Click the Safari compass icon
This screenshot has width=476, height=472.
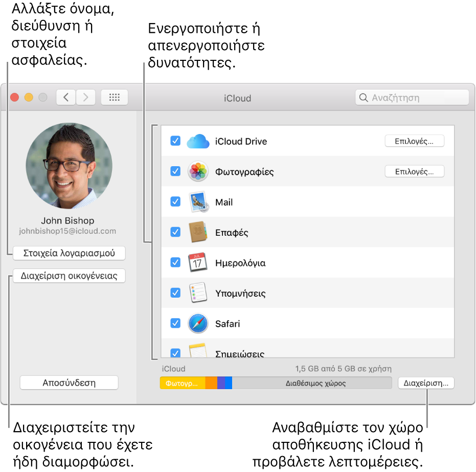198,323
